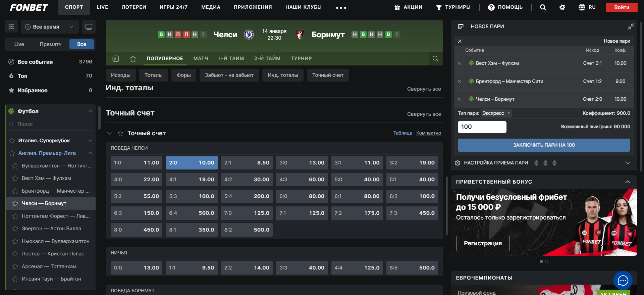Open settings gear in top navigation

tap(562, 7)
